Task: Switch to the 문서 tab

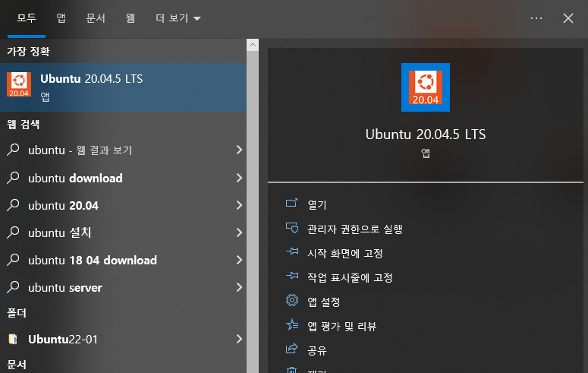Action: pos(96,18)
